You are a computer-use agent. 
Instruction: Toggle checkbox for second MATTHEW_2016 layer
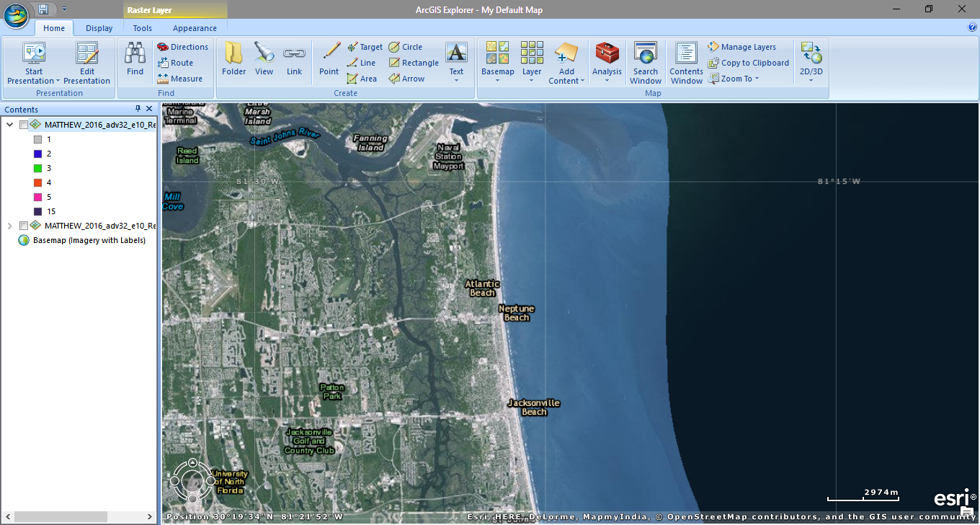point(24,226)
